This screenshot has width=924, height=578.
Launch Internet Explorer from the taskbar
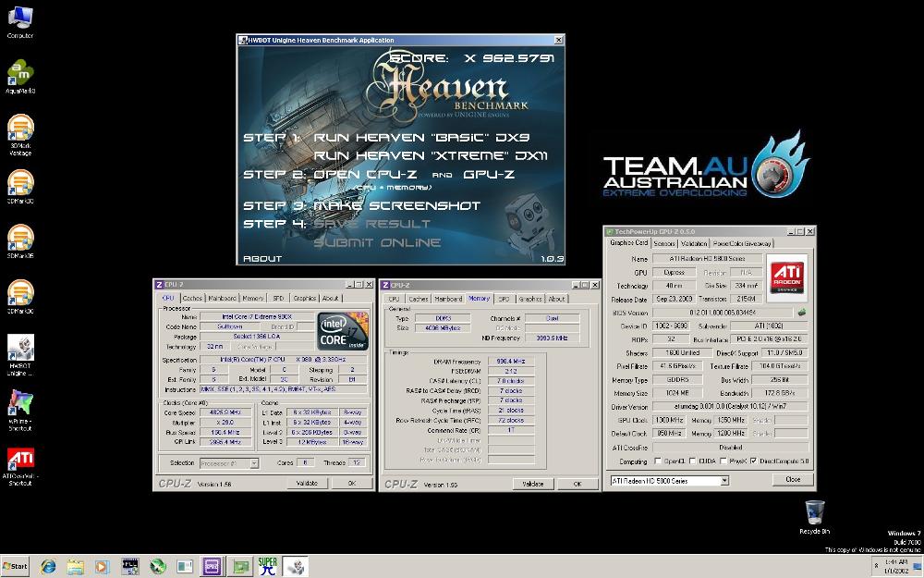pos(48,567)
